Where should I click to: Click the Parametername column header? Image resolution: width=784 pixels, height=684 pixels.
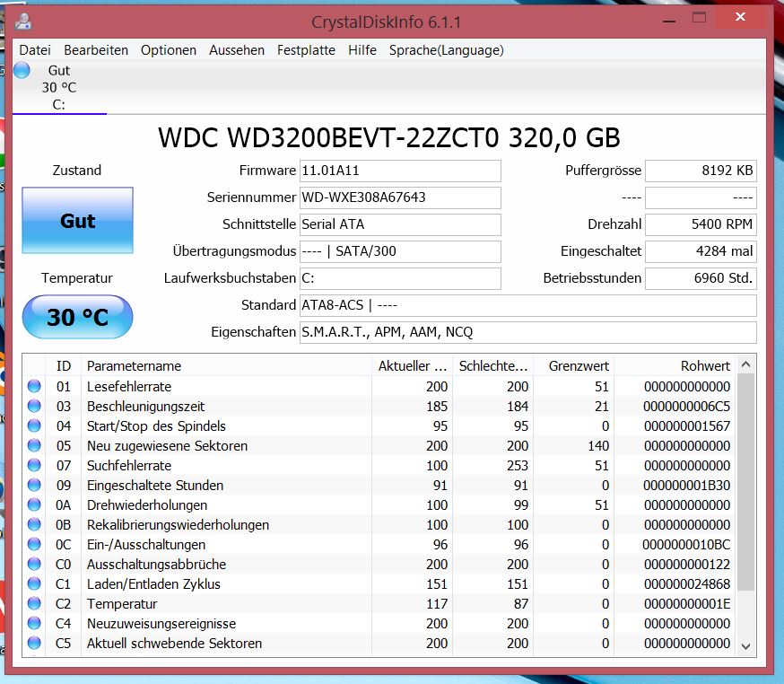[227, 365]
